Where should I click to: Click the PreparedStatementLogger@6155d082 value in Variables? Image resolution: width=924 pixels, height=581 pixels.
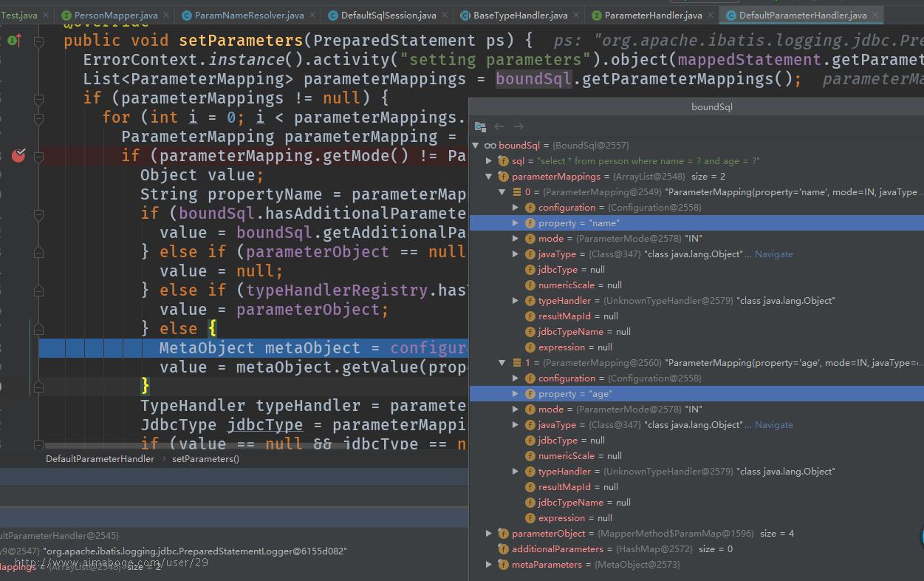click(x=195, y=551)
